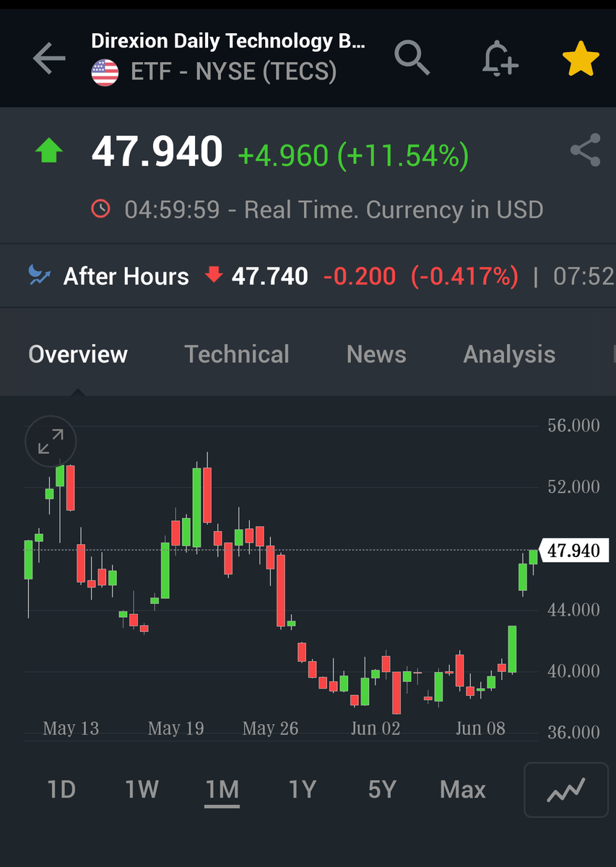This screenshot has height=867, width=616.
Task: Tap the May 19 date label
Action: point(175,728)
